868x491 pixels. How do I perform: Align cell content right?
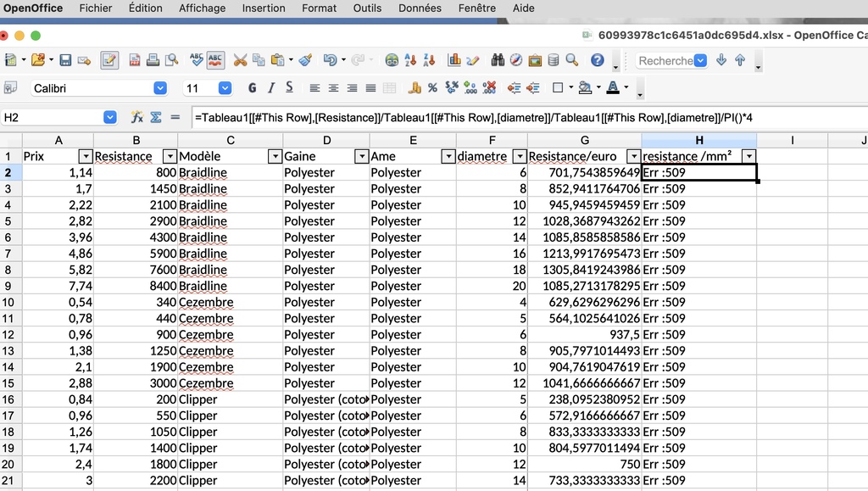coord(352,88)
